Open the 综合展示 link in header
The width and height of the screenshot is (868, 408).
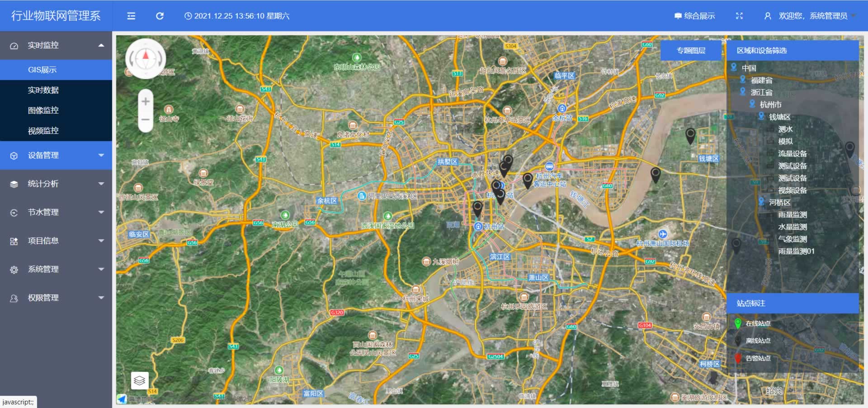(695, 16)
